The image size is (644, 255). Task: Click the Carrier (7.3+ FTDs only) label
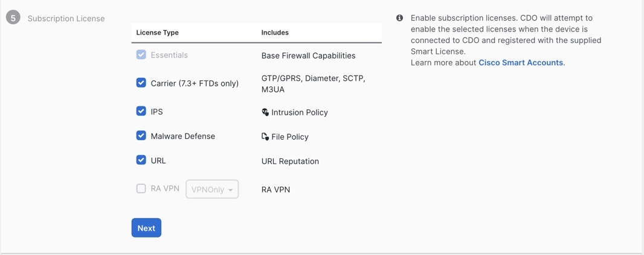pos(195,83)
